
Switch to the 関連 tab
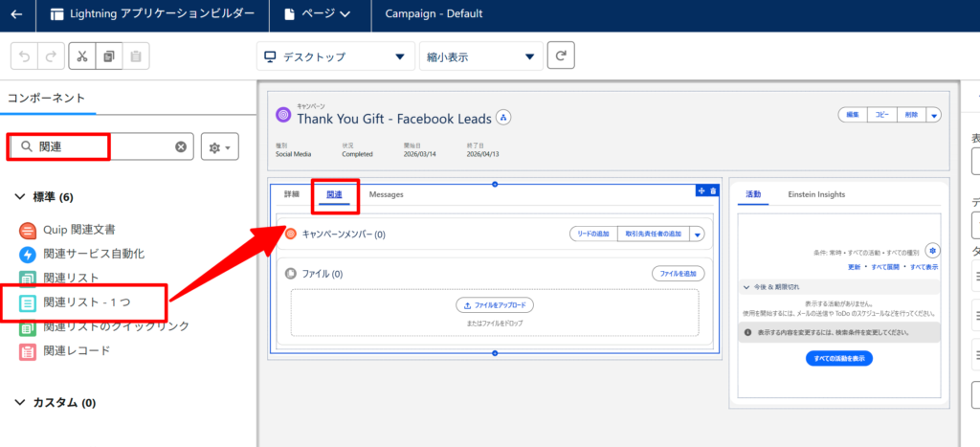[334, 194]
